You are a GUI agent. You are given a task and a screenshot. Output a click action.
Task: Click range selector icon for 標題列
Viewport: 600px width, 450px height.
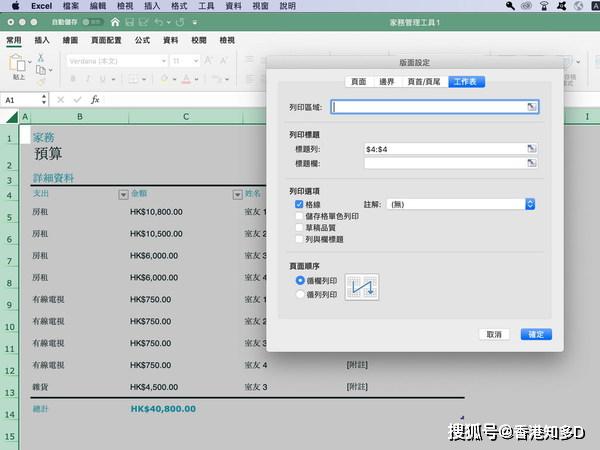[532, 148]
